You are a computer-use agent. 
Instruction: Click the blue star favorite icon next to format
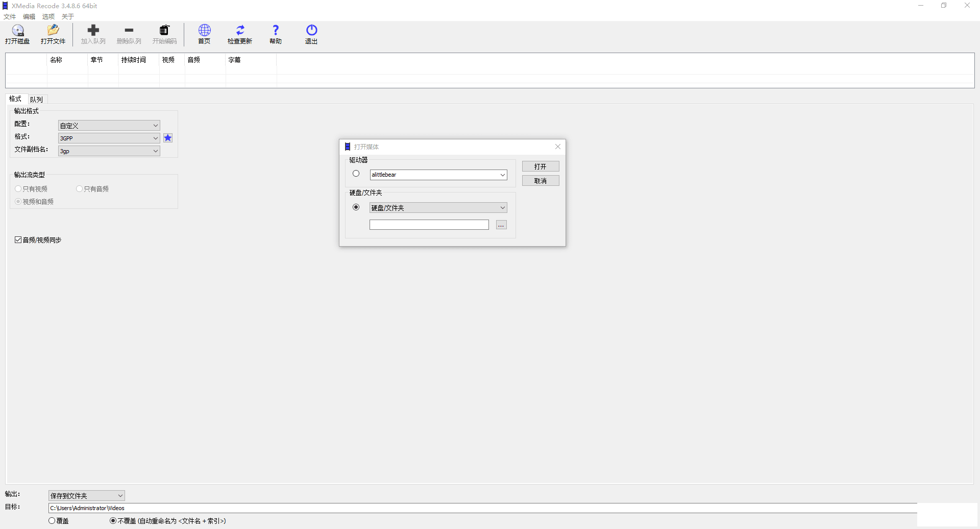click(168, 138)
